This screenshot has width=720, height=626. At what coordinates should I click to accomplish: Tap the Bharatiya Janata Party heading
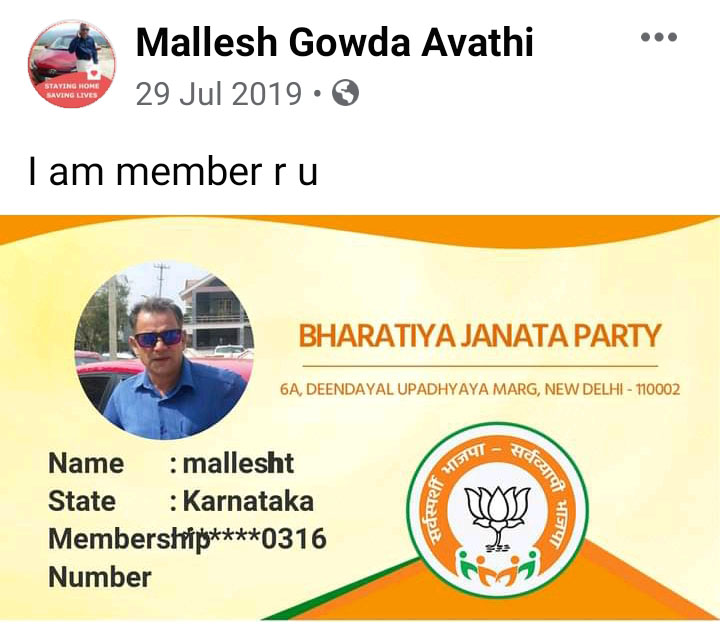click(480, 336)
